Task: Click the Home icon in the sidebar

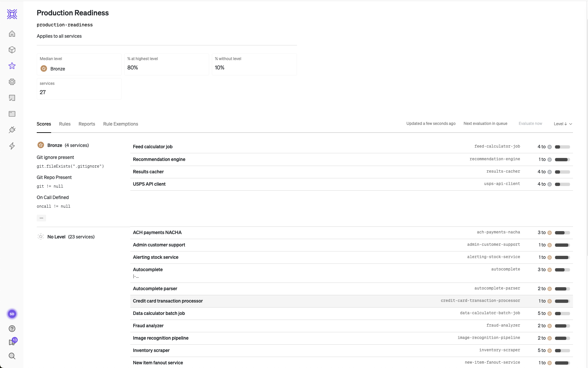Action: pyautogui.click(x=12, y=34)
